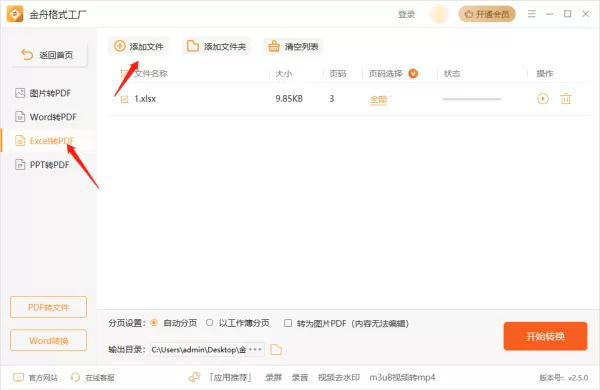Viewport: 600px width, 390px height.
Task: Open the 录屏 recommended app link
Action: point(274,377)
